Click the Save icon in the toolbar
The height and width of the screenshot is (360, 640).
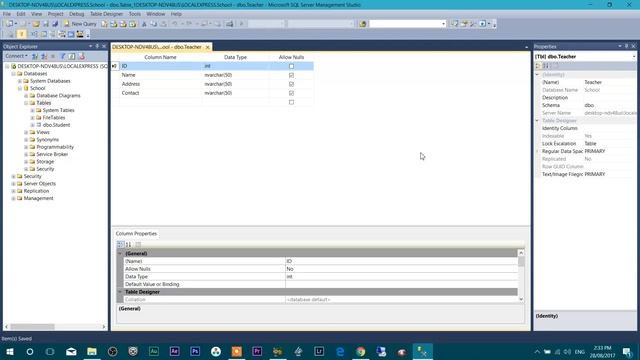click(45, 24)
